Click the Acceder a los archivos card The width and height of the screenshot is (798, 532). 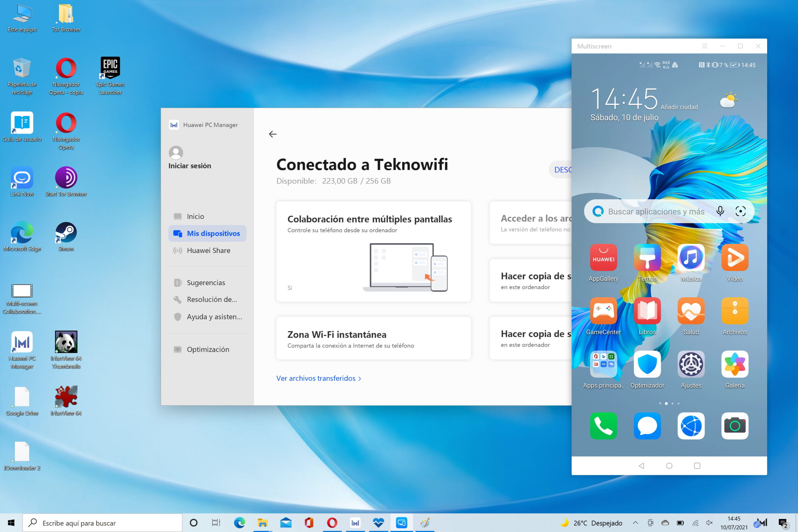(x=531, y=223)
